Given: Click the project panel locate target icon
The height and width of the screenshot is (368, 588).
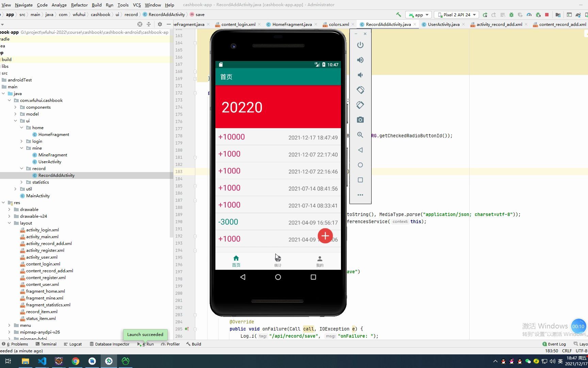Looking at the screenshot, I should coord(140,24).
